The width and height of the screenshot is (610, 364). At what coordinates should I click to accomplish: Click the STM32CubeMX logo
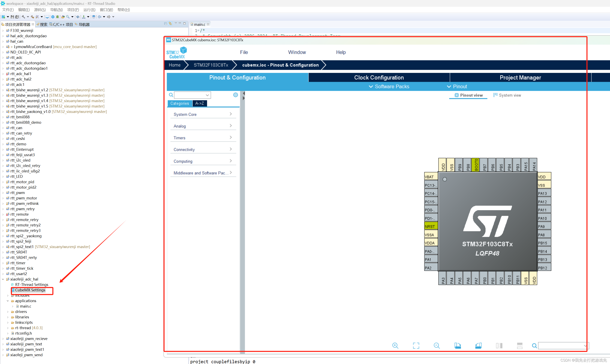tap(177, 53)
